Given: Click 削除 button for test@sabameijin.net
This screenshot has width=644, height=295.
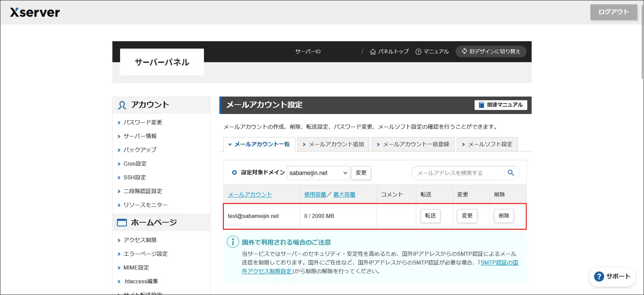Looking at the screenshot, I should (504, 216).
